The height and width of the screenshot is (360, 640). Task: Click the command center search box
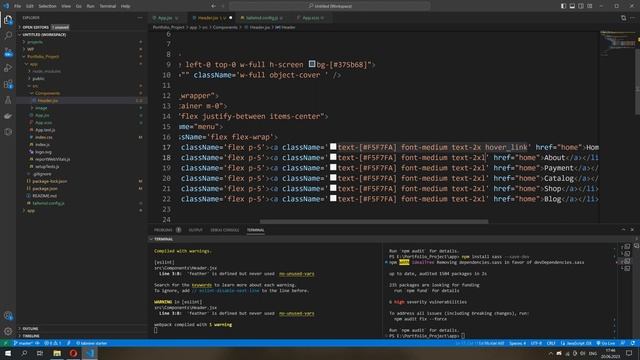click(329, 6)
